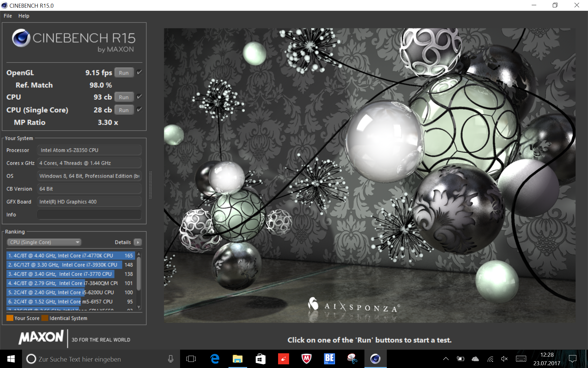Open Microsoft Edge from the taskbar
The height and width of the screenshot is (368, 588).
[x=215, y=359]
